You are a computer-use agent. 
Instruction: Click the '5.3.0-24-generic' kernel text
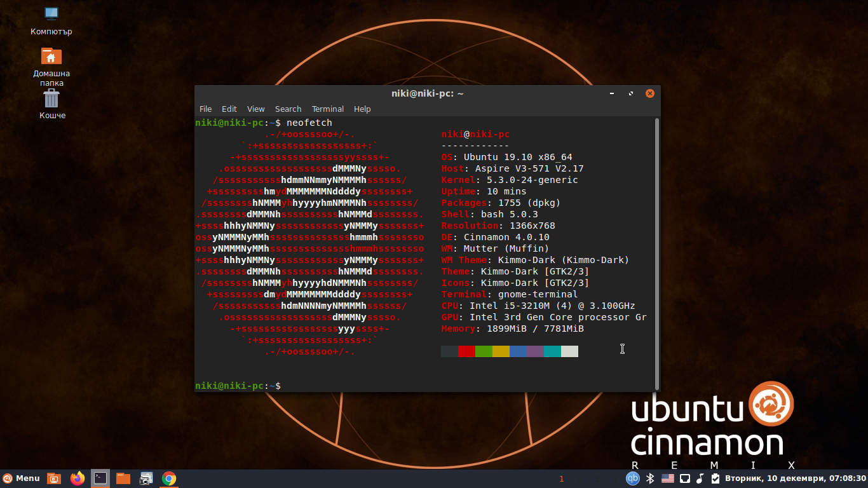[x=532, y=180]
